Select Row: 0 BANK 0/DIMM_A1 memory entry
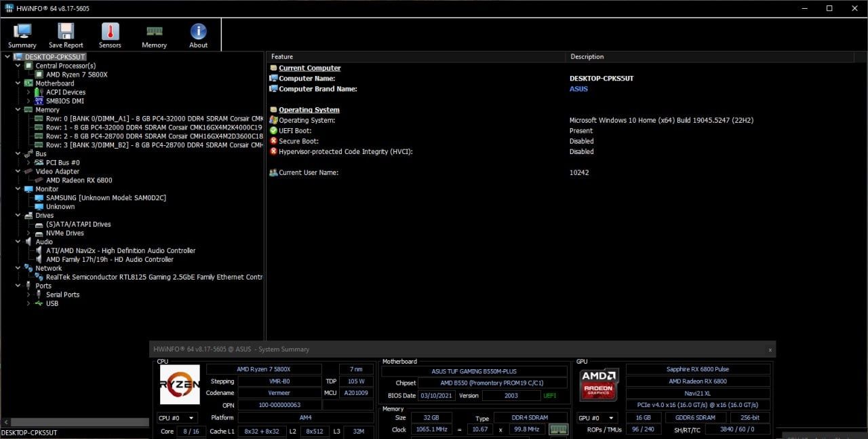The width and height of the screenshot is (868, 439). pos(155,119)
